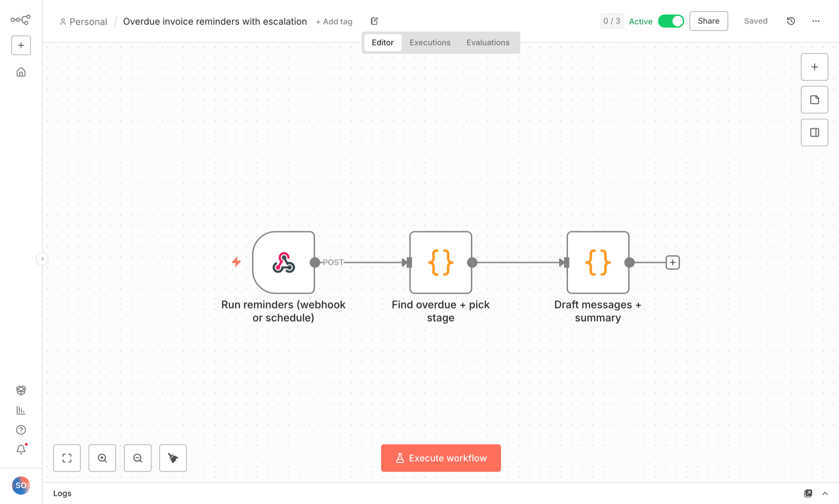
Task: Select the Draft messages + summary node
Action: pos(598,262)
